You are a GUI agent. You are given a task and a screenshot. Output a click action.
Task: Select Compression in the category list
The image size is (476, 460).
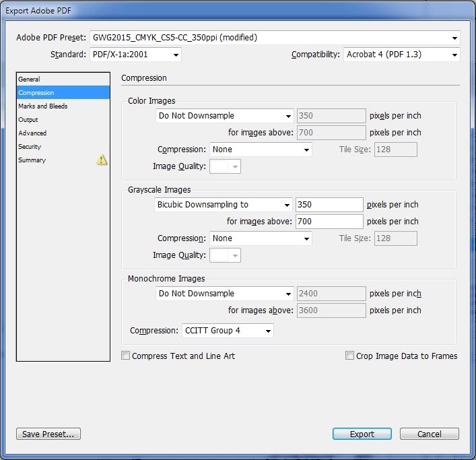point(63,93)
